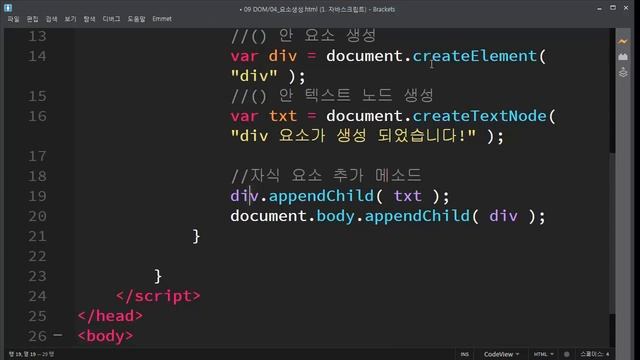Screen dimensions: 640x360
Task: Click the circular status indicator in status bar
Action: tap(567, 354)
